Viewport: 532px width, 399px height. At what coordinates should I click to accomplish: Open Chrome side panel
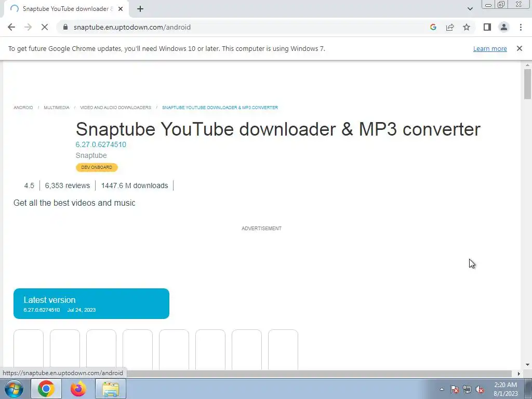[487, 27]
